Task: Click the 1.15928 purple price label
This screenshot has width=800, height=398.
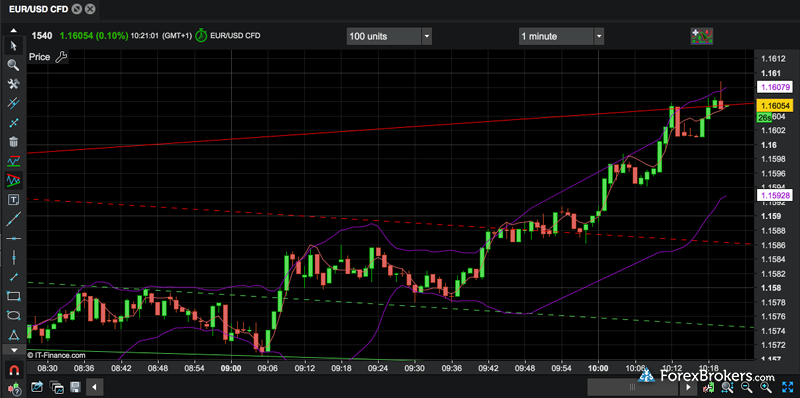Action: [x=775, y=195]
